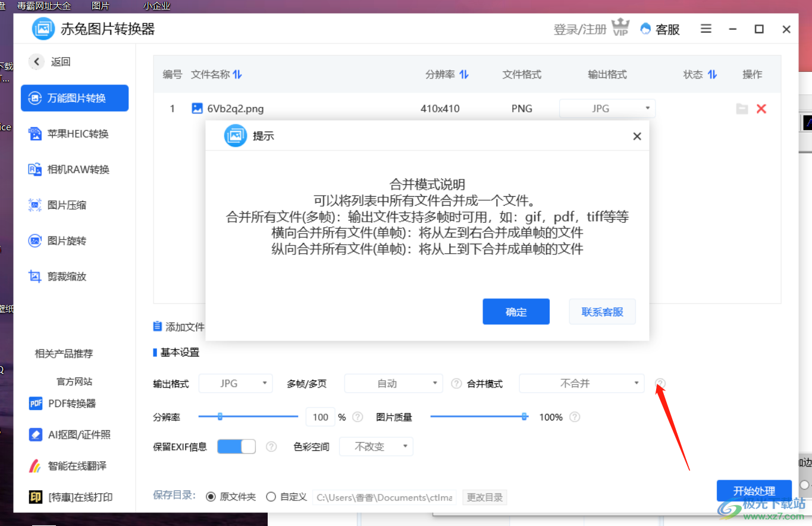Click the VIP crown icon
This screenshot has height=526, width=812.
click(620, 27)
